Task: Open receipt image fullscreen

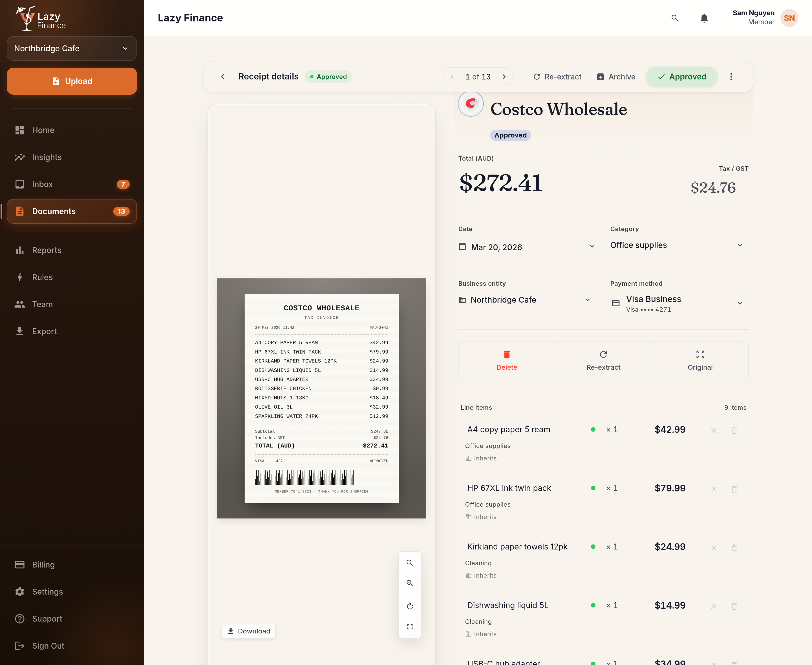Action: [x=410, y=627]
